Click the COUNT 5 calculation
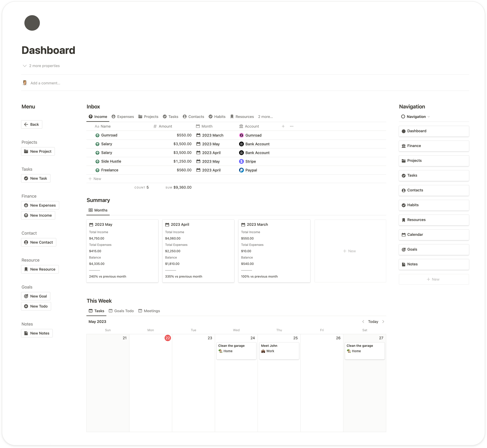Viewport: 487px width, 448px height. click(x=142, y=187)
